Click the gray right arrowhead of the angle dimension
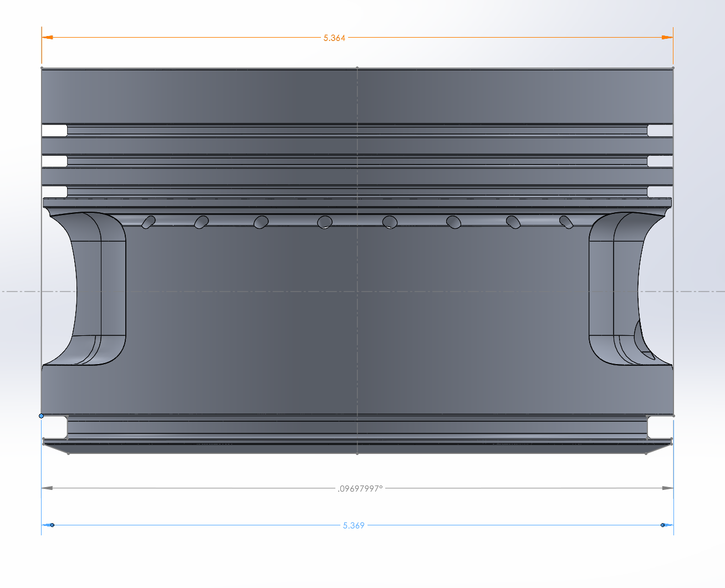 tap(667, 488)
